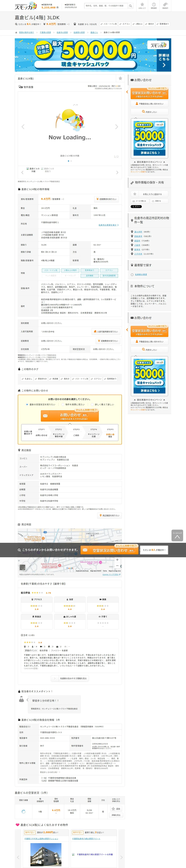Open the 八街市 area link

tap(137, 245)
